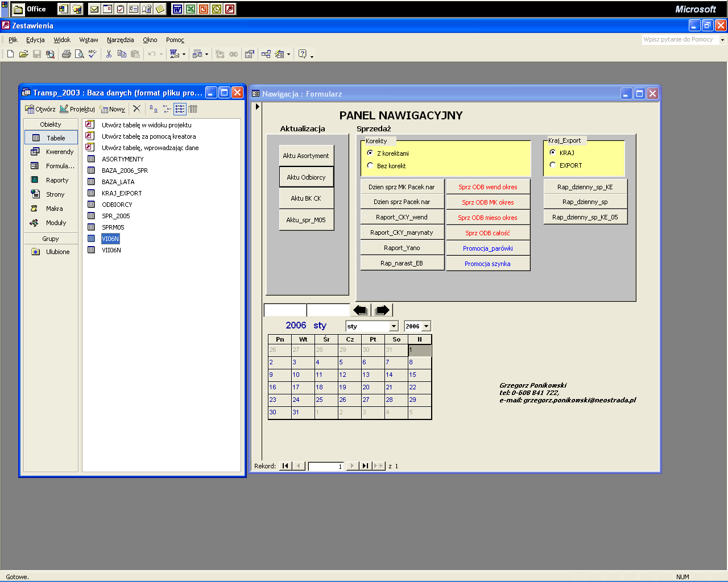This screenshot has width=728, height=582.
Task: Click the right arrow calendar navigation button
Action: coord(383,310)
